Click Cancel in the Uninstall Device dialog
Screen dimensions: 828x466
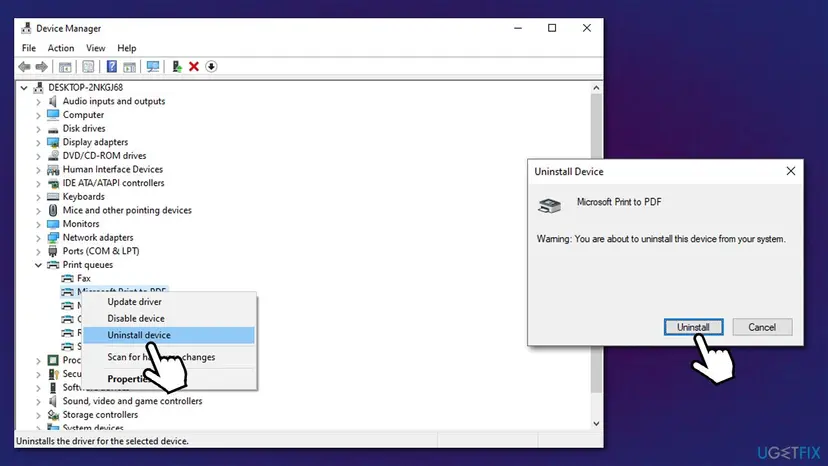(x=762, y=327)
